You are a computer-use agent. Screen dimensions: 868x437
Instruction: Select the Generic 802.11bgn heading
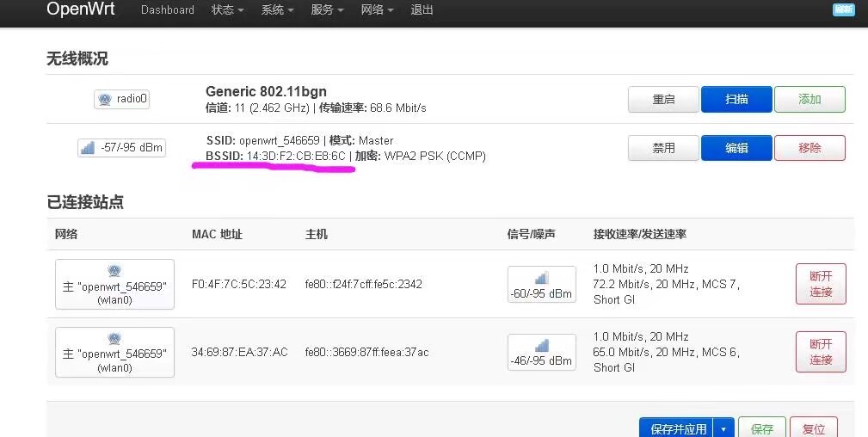[267, 91]
